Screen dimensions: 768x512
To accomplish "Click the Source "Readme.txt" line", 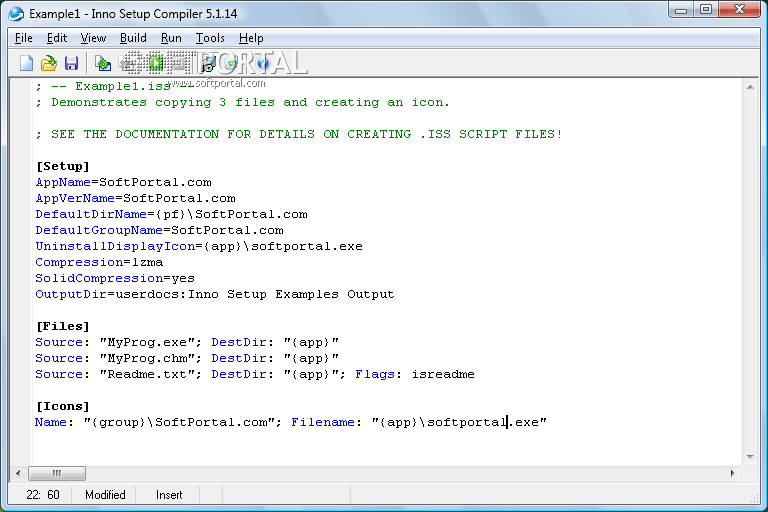I will click(x=255, y=374).
